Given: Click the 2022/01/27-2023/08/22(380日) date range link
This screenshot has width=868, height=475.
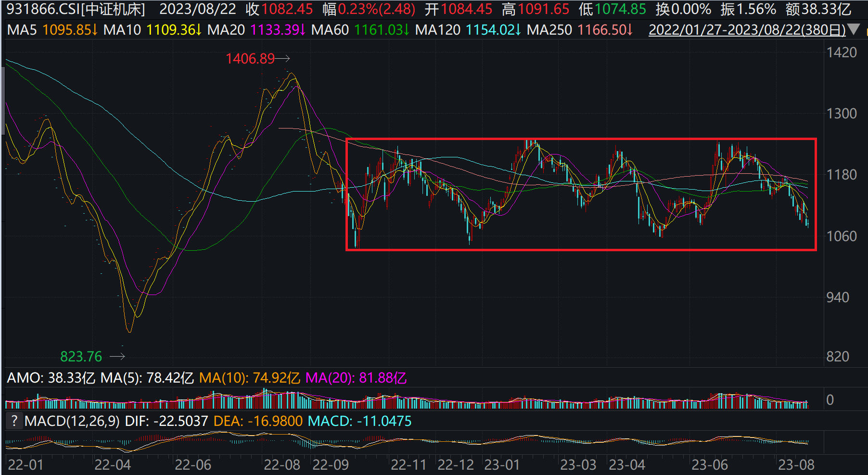Looking at the screenshot, I should pyautogui.click(x=747, y=30).
